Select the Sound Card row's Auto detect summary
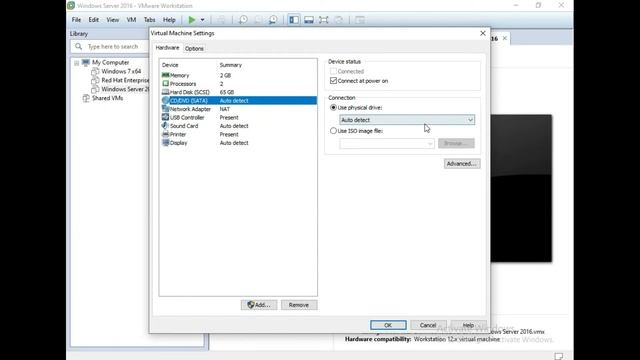This screenshot has height=360, width=640. point(234,126)
